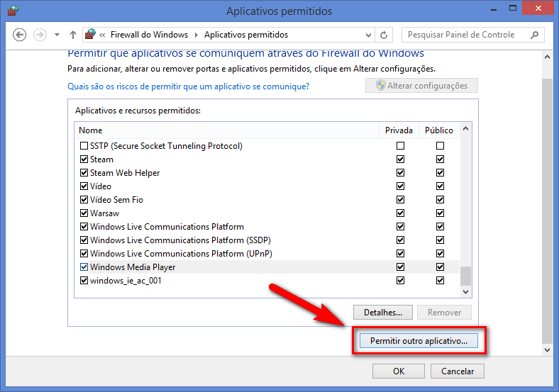Toggle SSTP Privada checkbox
The width and height of the screenshot is (559, 392).
point(400,146)
